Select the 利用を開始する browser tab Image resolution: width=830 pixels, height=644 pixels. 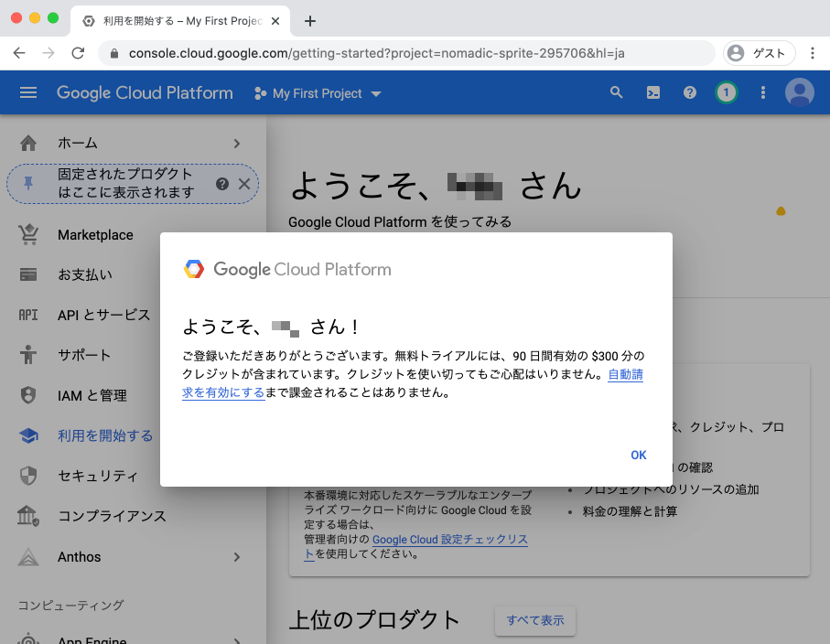tap(180, 21)
